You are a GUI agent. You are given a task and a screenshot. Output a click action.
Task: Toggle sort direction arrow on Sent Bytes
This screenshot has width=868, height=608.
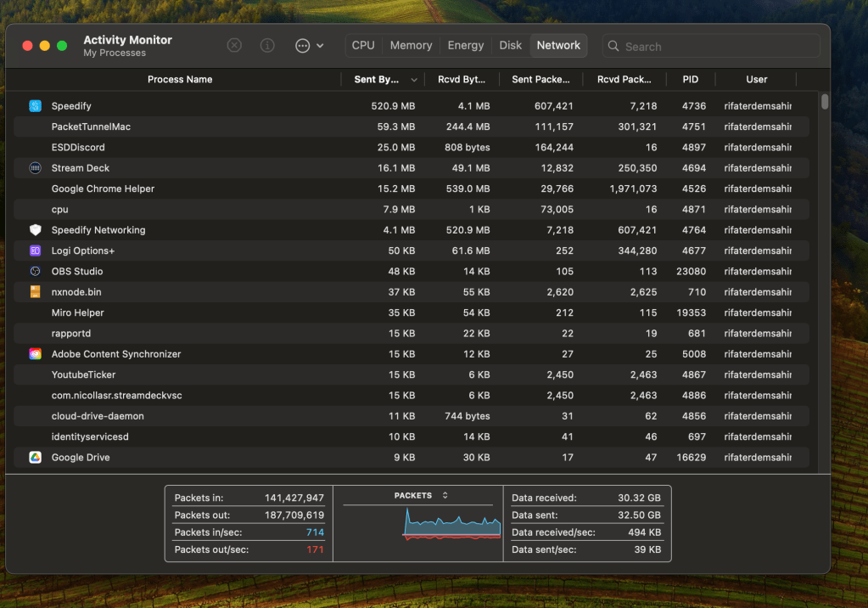click(414, 80)
